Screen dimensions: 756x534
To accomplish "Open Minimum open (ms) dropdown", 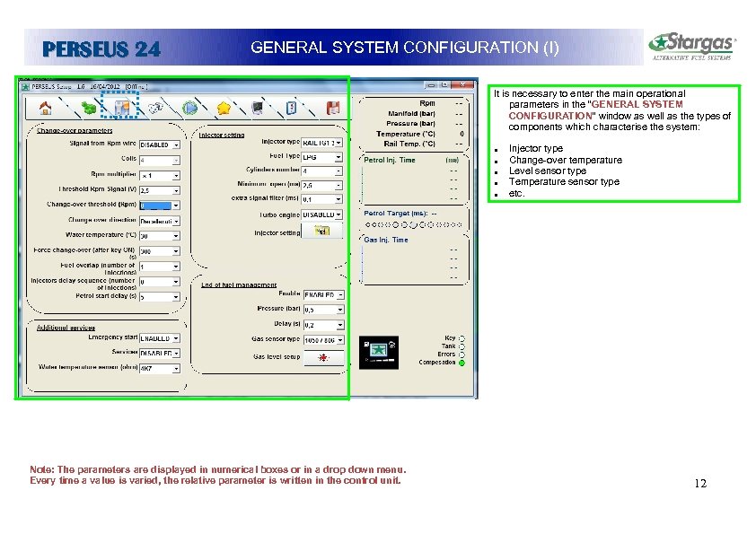I will point(338,186).
